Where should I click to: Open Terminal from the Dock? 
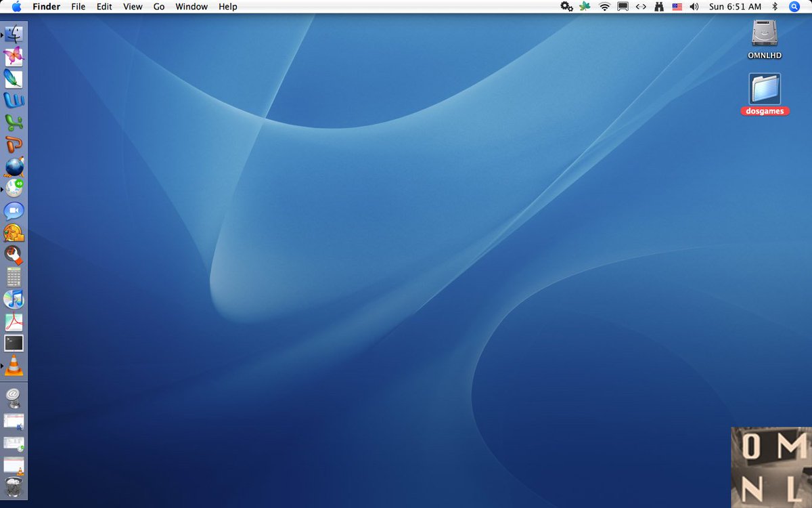(14, 343)
